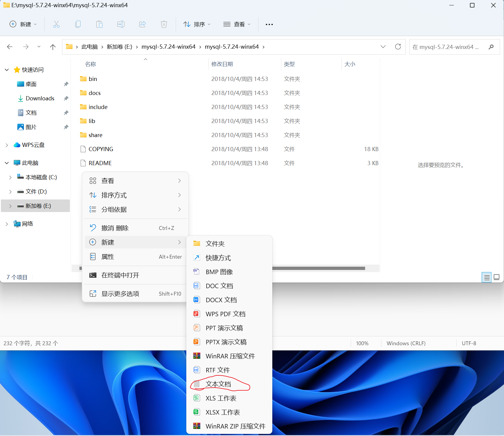Image resolution: width=504 pixels, height=436 pixels.
Task: Create new BMP 图像
Action: (229, 272)
